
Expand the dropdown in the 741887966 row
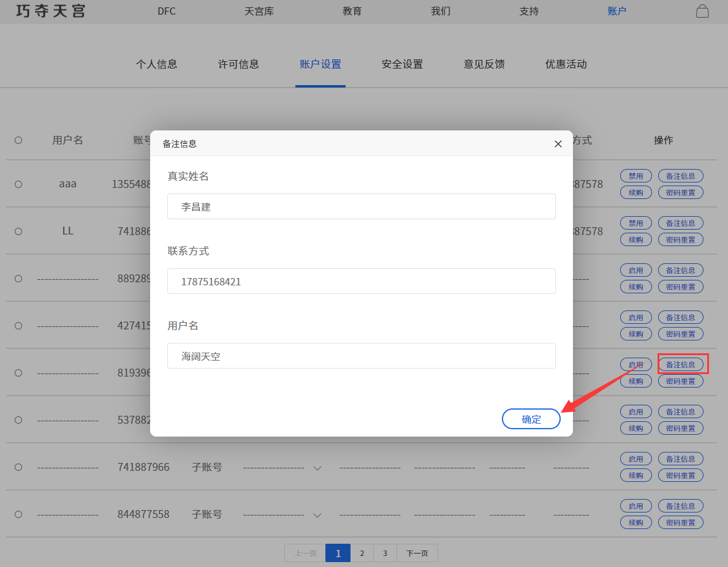click(x=317, y=468)
